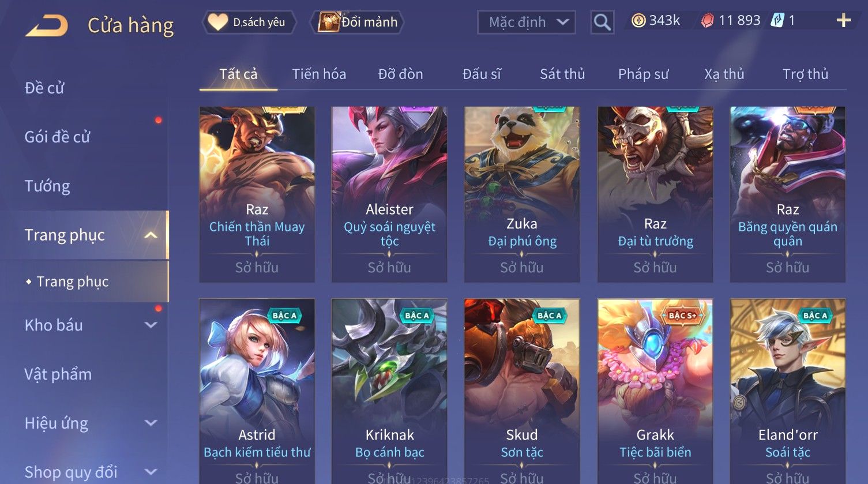The height and width of the screenshot is (484, 868).
Task: Open Đổi mảnh chest exchange
Action: click(358, 22)
